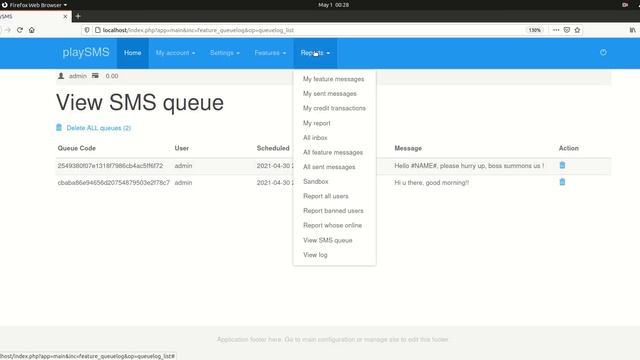Open the Firefox Web Browser app menu
640x360 pixels.
click(35, 5)
